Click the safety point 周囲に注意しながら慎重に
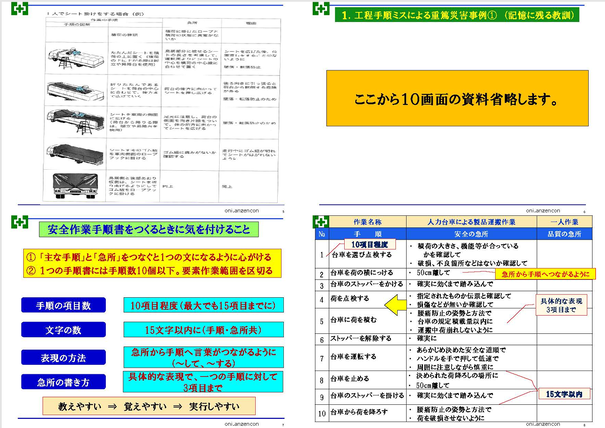The image size is (605, 428). click(x=455, y=367)
